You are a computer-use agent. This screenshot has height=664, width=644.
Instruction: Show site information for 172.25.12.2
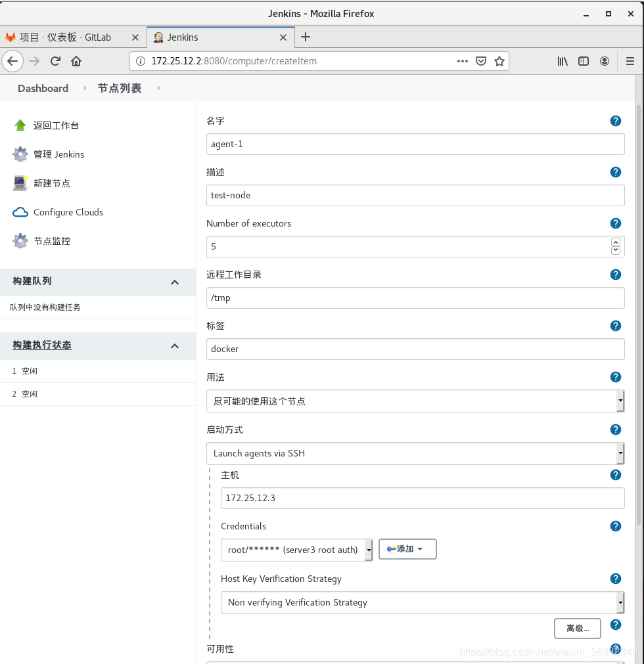140,61
